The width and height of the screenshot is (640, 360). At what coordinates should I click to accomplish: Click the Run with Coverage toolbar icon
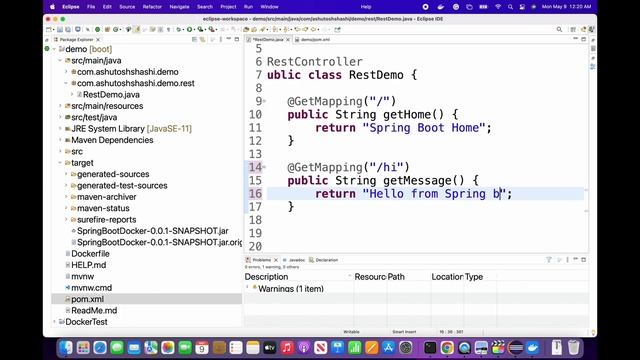(x=200, y=29)
